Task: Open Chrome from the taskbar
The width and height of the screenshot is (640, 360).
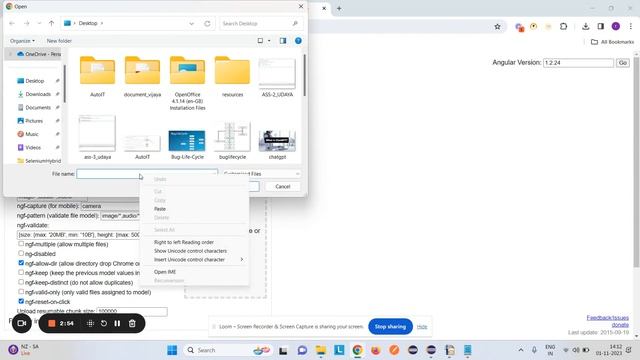Action: point(358,350)
